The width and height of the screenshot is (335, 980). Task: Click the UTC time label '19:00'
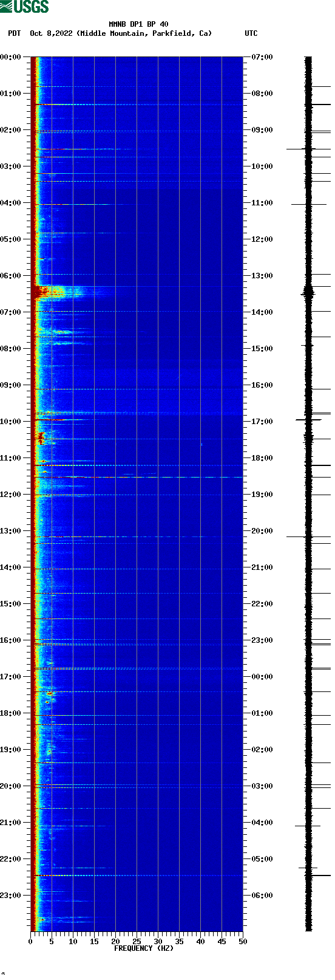click(x=262, y=495)
